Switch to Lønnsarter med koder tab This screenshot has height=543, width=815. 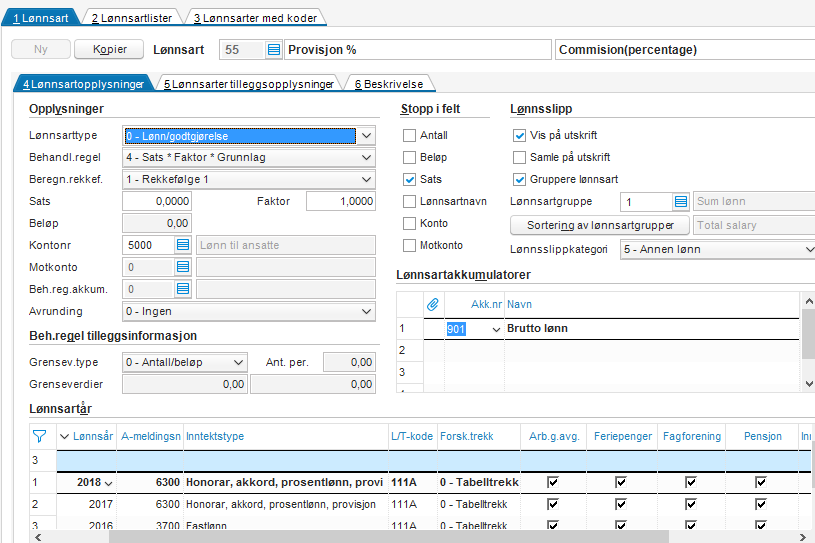(x=255, y=18)
